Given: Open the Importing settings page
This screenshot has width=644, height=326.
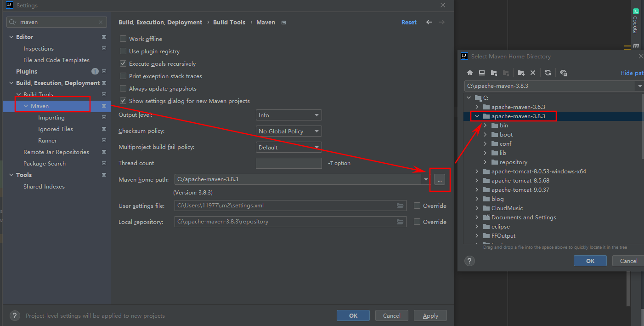Looking at the screenshot, I should tap(51, 117).
